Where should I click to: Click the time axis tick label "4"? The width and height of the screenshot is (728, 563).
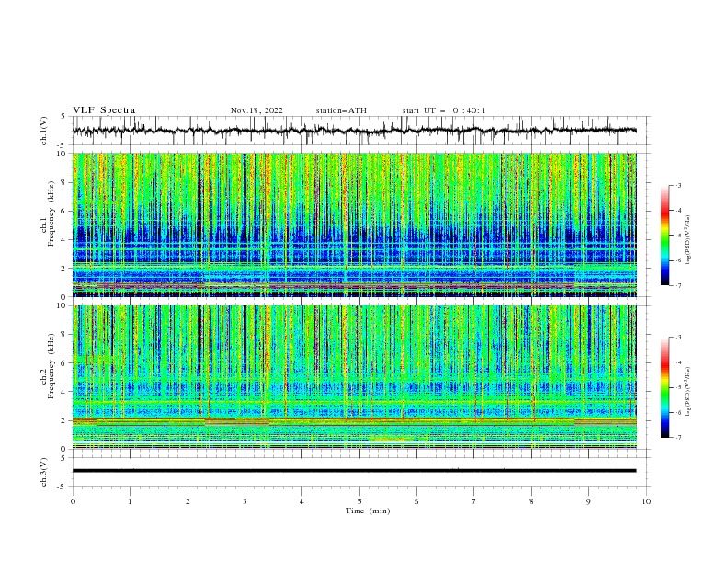pos(301,501)
